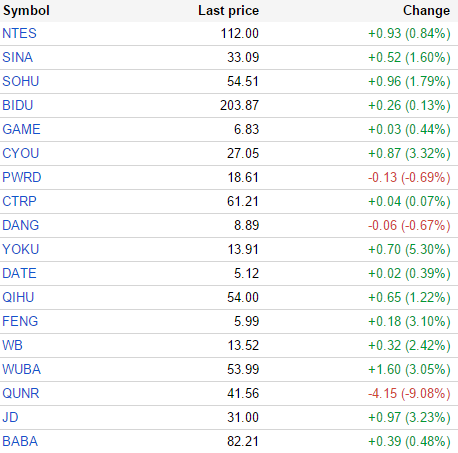This screenshot has height=453, width=458.
Task: Sort by the Last price column header
Action: coord(229,11)
